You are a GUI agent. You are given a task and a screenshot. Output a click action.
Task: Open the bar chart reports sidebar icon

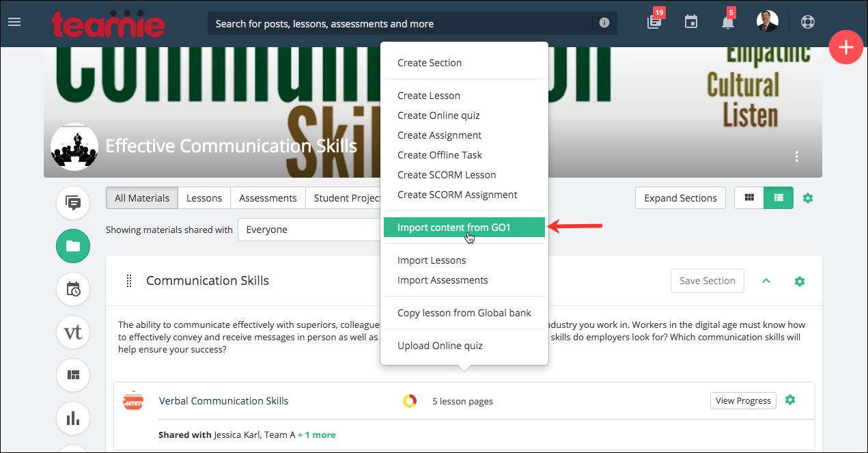click(73, 418)
